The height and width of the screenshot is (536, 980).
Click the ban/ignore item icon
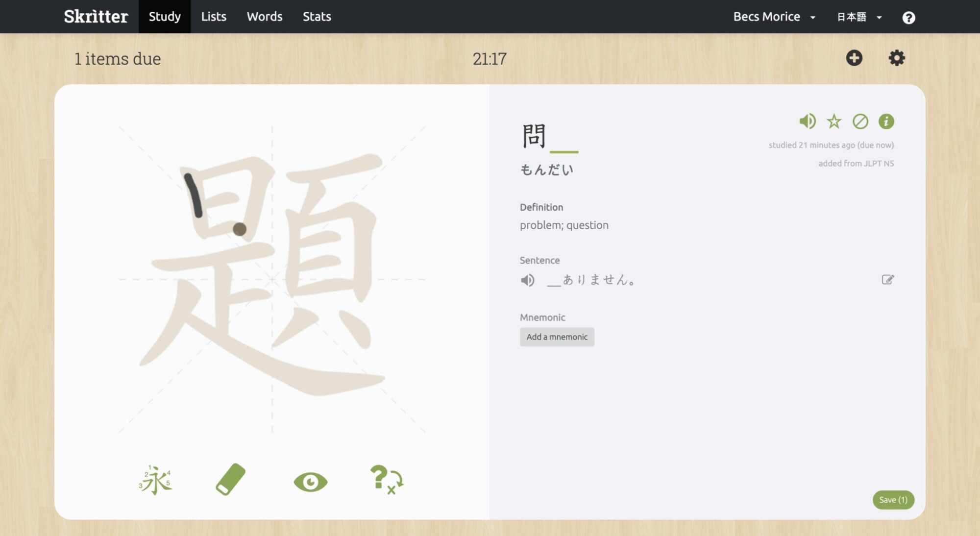(860, 121)
